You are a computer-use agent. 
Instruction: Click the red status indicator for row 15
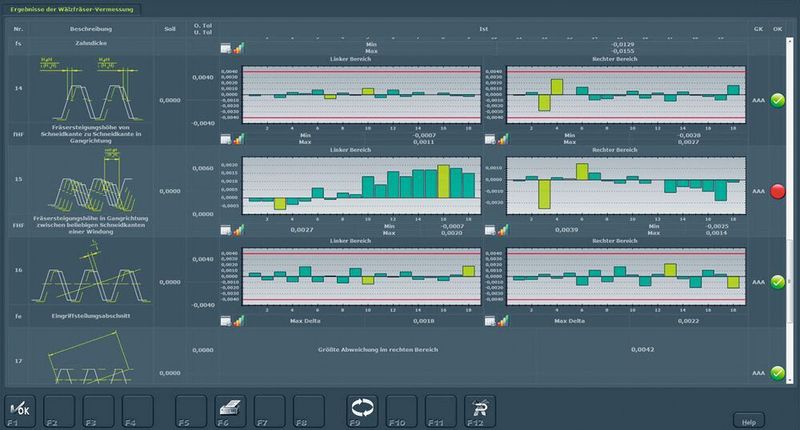[x=778, y=191]
